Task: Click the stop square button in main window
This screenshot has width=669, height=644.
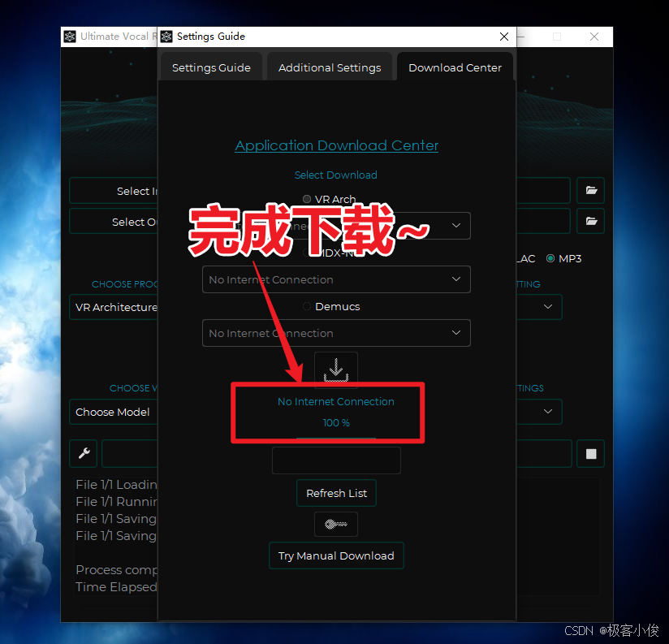Action: click(591, 454)
